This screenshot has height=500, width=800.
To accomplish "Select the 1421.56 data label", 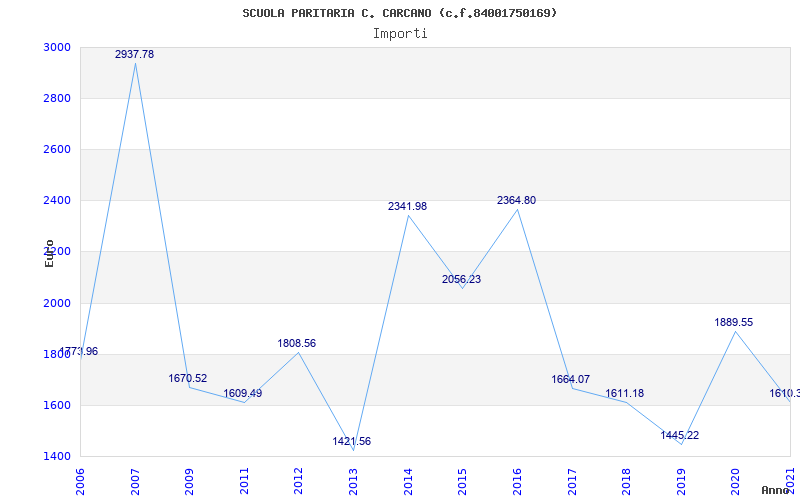I will click(x=352, y=442).
